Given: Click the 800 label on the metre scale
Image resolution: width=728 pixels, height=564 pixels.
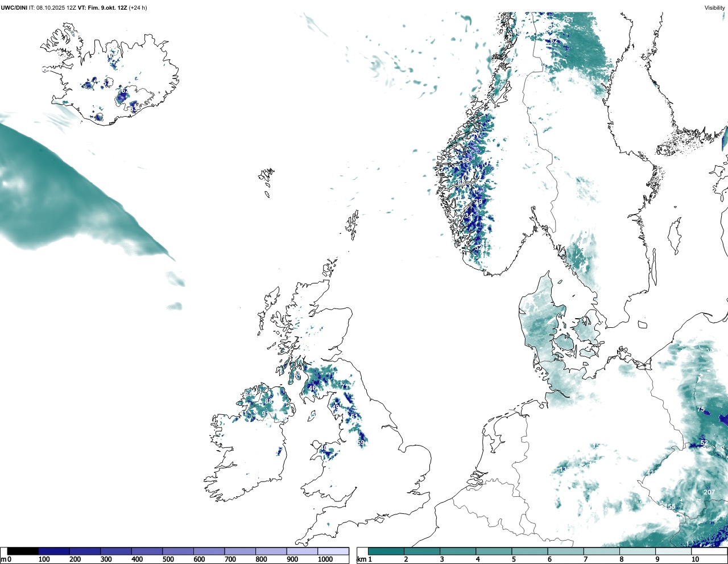Looking at the screenshot, I should (261, 559).
